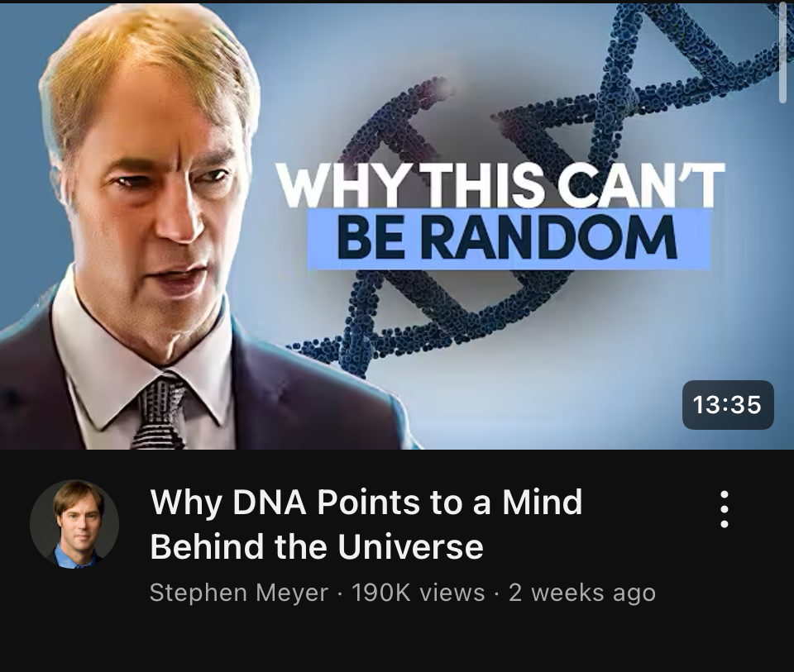Screen dimensions: 794x672
Task: Open the three-dot more options menu
Action: [x=725, y=509]
